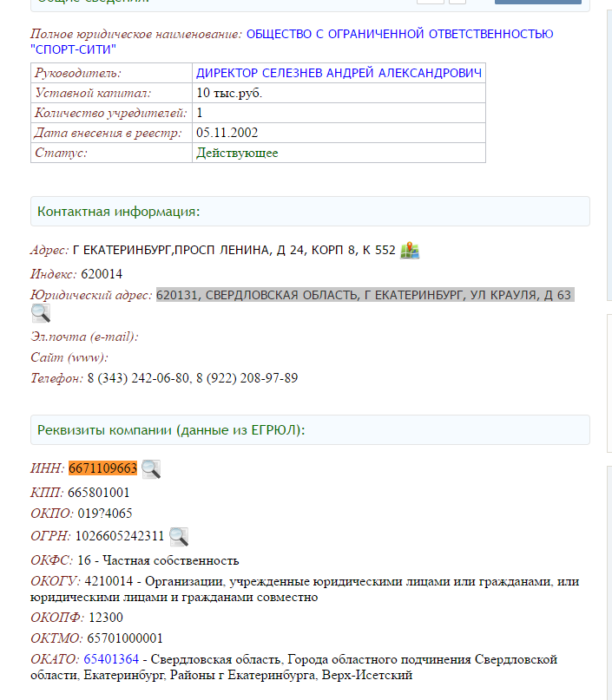The width and height of the screenshot is (612, 700).
Task: Click the Юридический адрес label
Action: tap(91, 295)
